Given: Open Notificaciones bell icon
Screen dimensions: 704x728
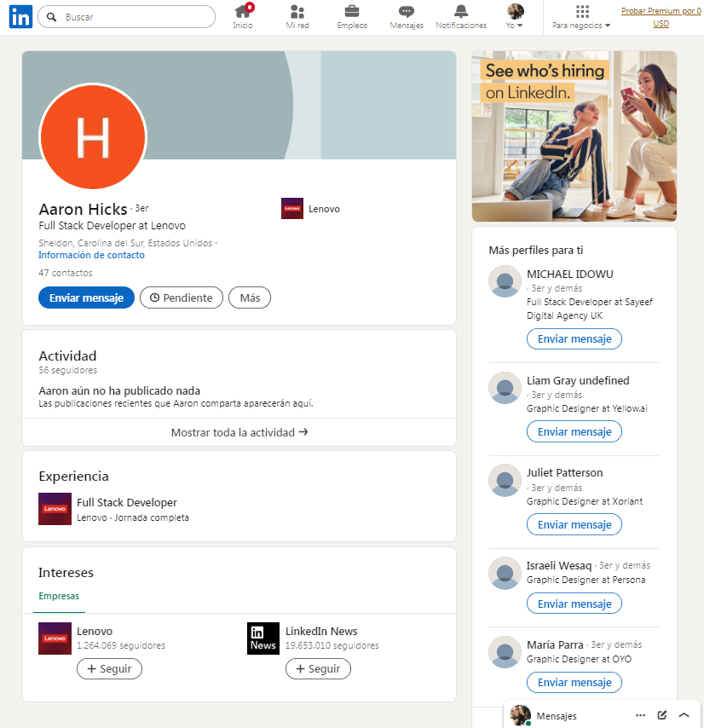Looking at the screenshot, I should click(461, 11).
